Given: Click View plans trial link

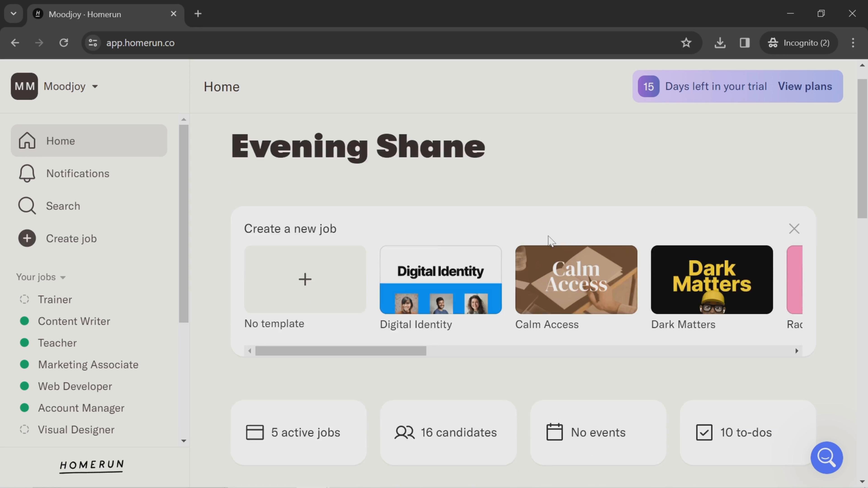Looking at the screenshot, I should [805, 86].
